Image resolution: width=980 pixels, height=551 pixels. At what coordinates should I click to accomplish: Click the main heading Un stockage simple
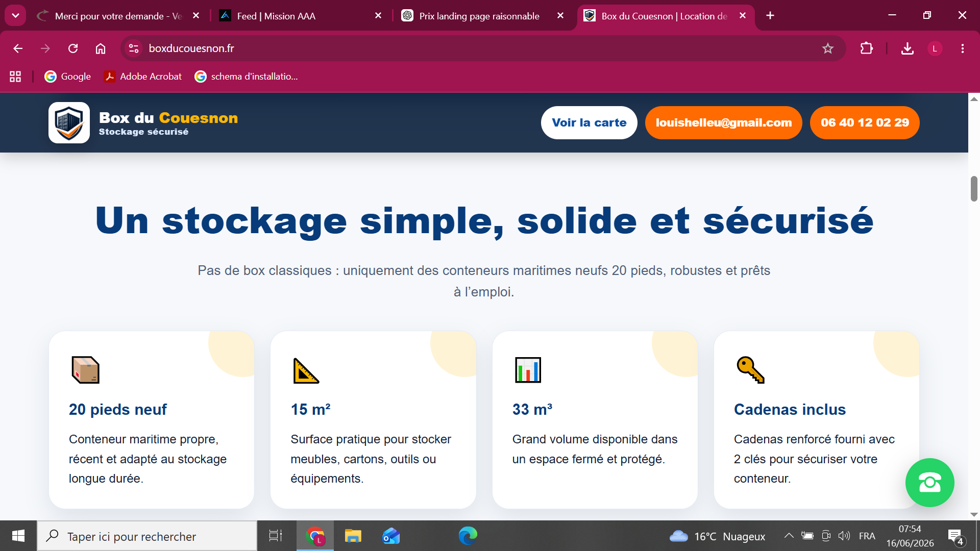484,221
